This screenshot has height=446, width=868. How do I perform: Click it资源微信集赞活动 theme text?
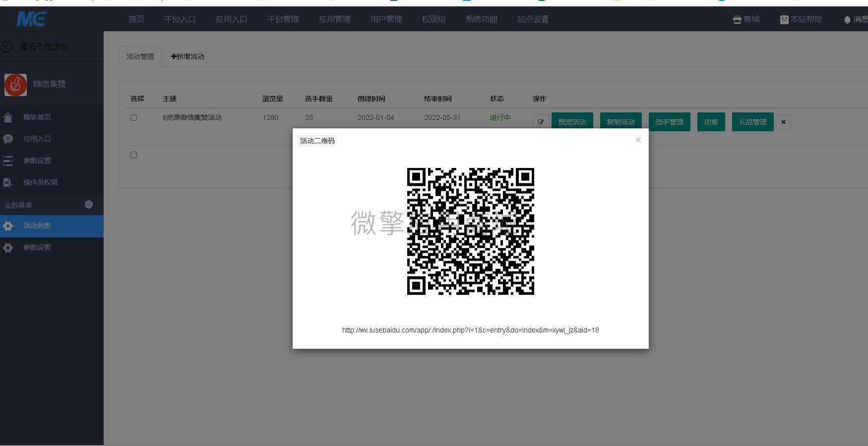tap(192, 117)
